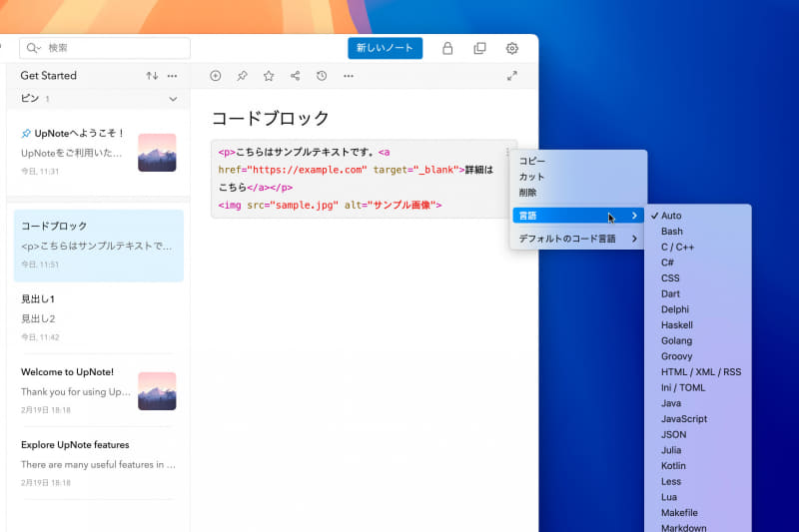Viewport: 799px width, 532px height.
Task: Select Lua in language submenu
Action: (x=697, y=497)
